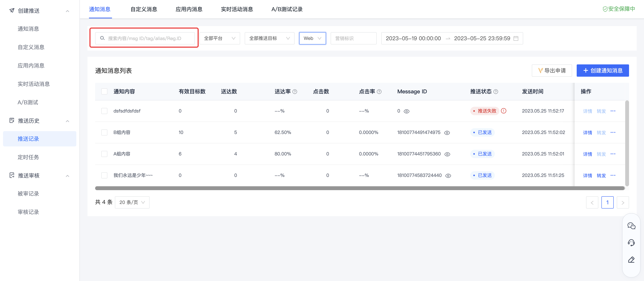This screenshot has height=281, width=644.
Task: Toggle Message ID eye for dsfsdfdsfdsf row
Action: tap(407, 111)
